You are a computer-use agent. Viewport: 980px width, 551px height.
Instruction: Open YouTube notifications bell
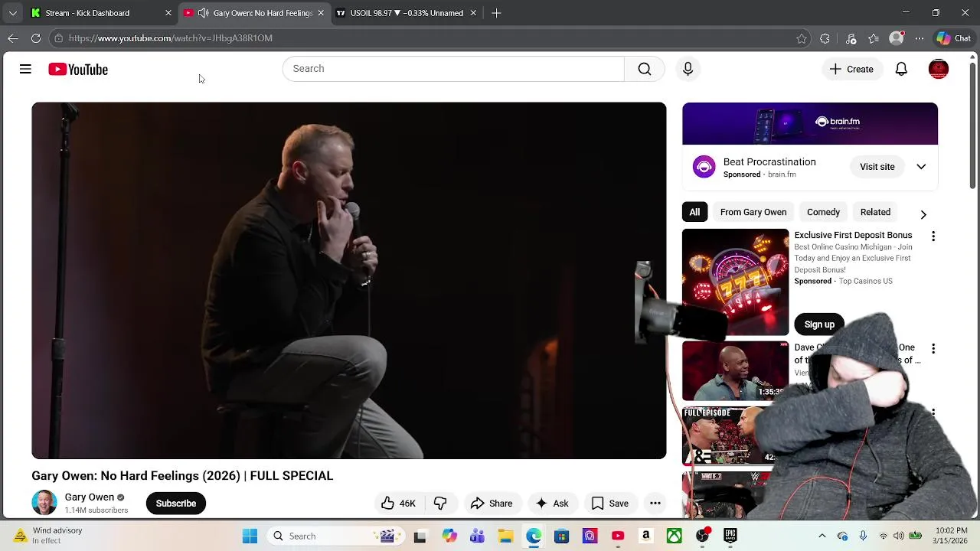(901, 69)
